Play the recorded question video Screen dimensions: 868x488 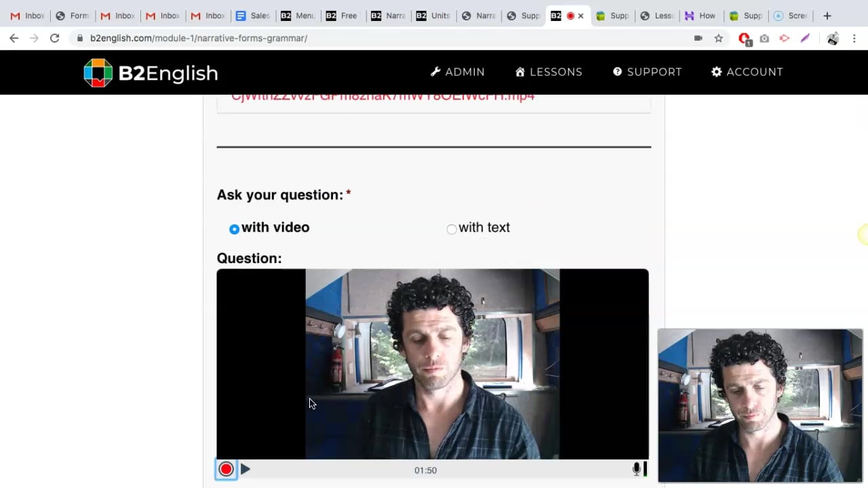tap(245, 469)
